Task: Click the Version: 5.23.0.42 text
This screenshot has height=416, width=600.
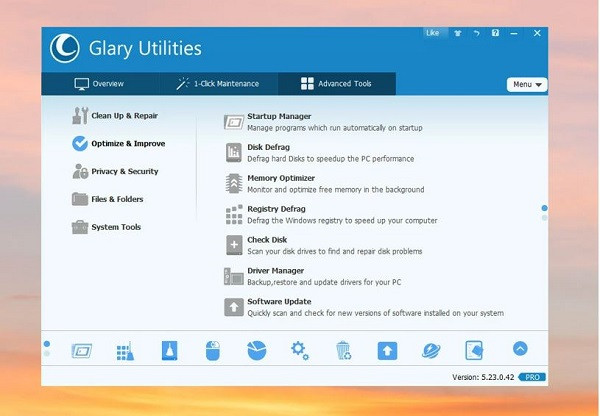Action: tap(483, 377)
